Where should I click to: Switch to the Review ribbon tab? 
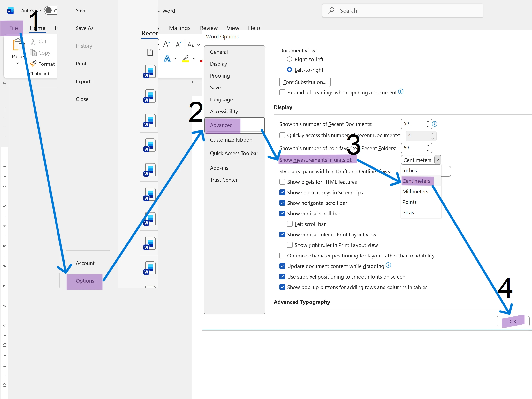(x=209, y=28)
